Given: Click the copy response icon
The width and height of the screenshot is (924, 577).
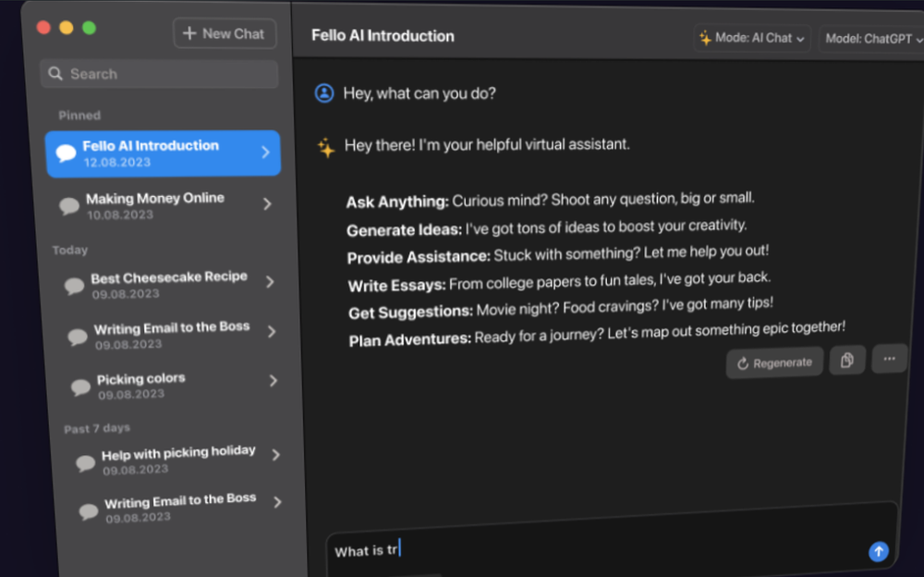Looking at the screenshot, I should tap(847, 360).
